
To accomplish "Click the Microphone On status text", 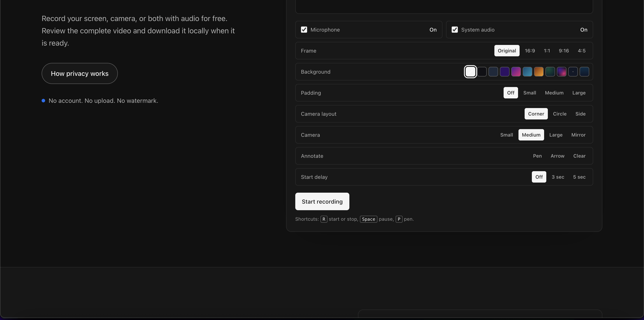I will point(433,30).
